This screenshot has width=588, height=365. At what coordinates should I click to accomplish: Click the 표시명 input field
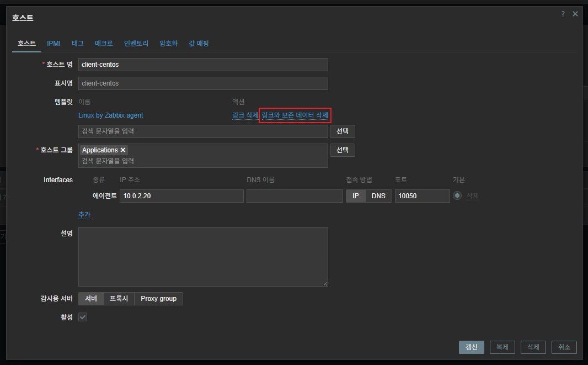point(203,83)
